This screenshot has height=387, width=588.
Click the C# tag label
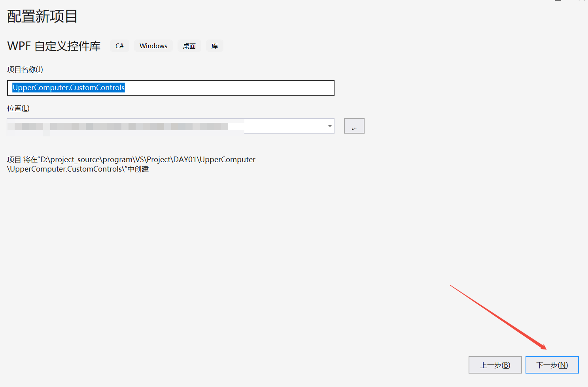pos(119,46)
